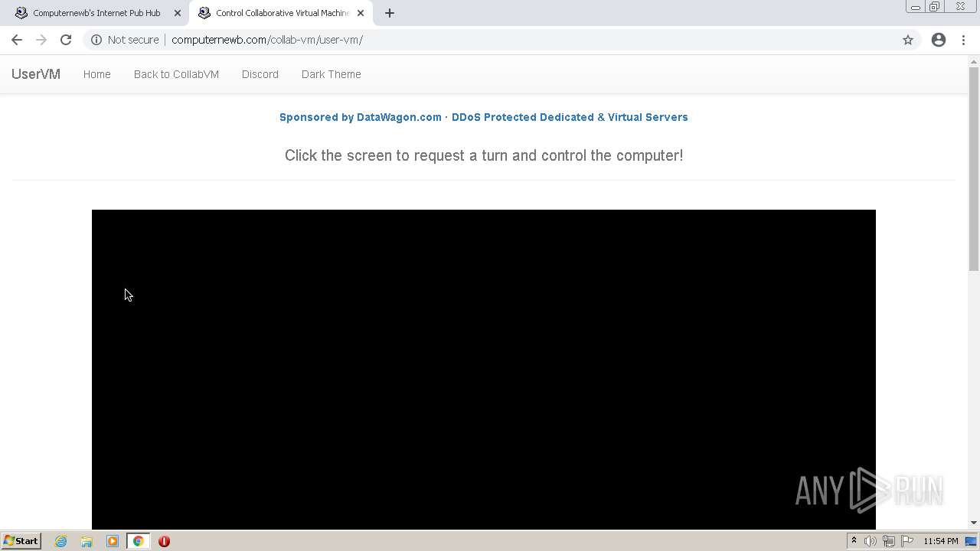The height and width of the screenshot is (551, 980).
Task: Click the Show desktop button
Action: tap(971, 541)
